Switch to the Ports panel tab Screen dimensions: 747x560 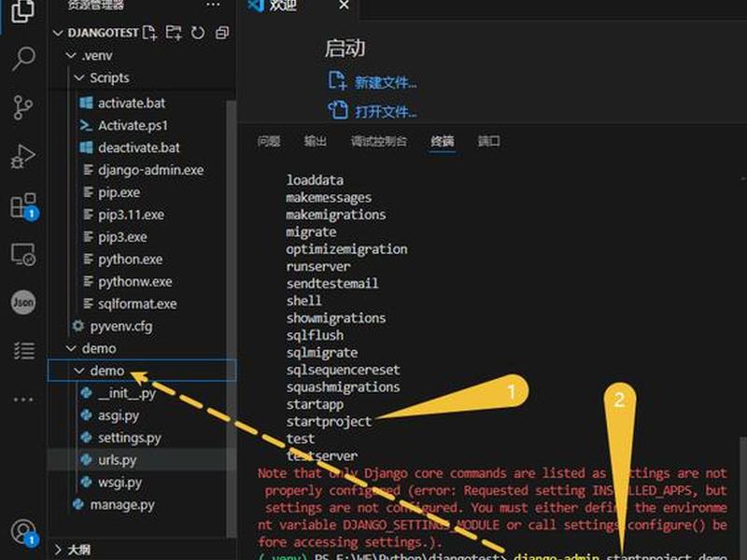pyautogui.click(x=488, y=141)
